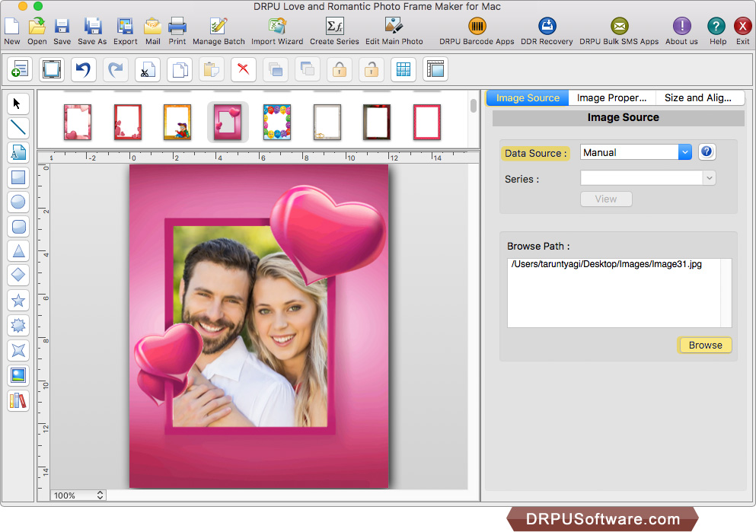Click the Redo arrow

pyautogui.click(x=115, y=70)
